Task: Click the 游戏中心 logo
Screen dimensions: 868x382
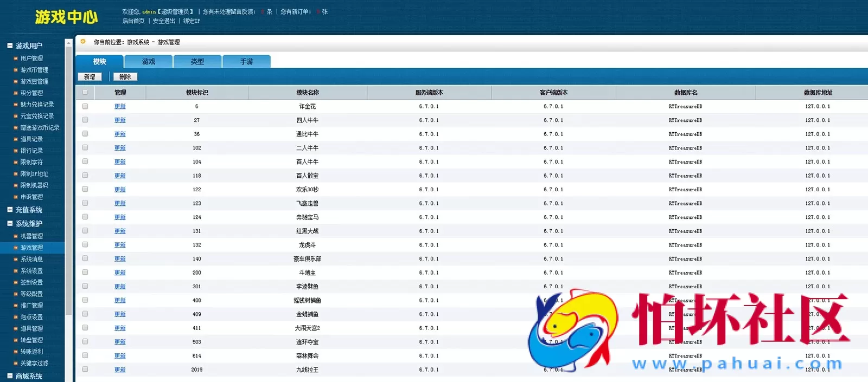Action: click(x=66, y=17)
